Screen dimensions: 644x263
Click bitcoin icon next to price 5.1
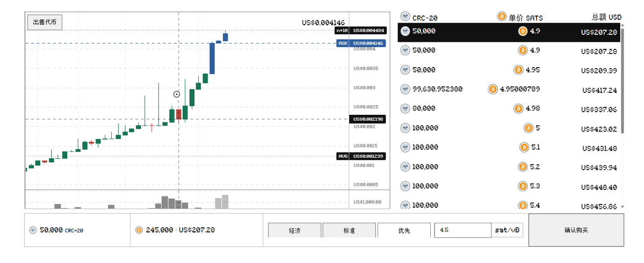pos(524,147)
